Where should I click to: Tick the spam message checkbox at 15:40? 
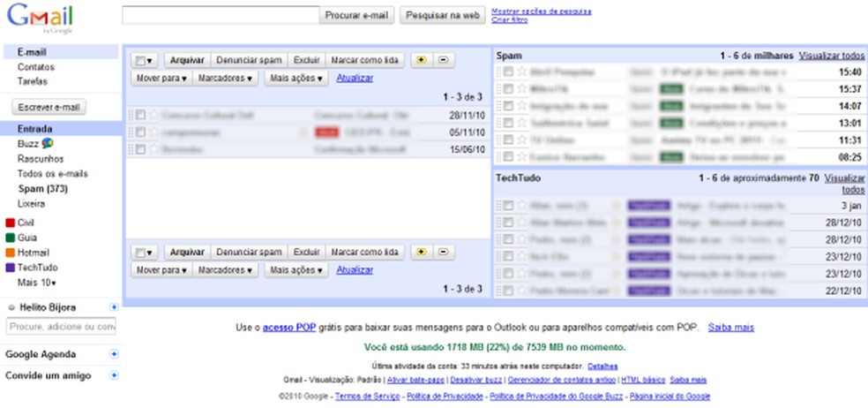coord(508,72)
